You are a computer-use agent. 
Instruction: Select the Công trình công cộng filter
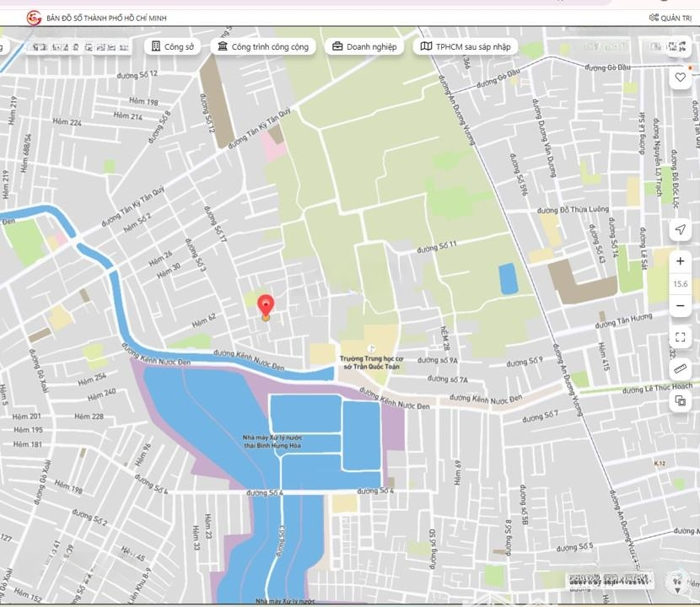[x=262, y=47]
